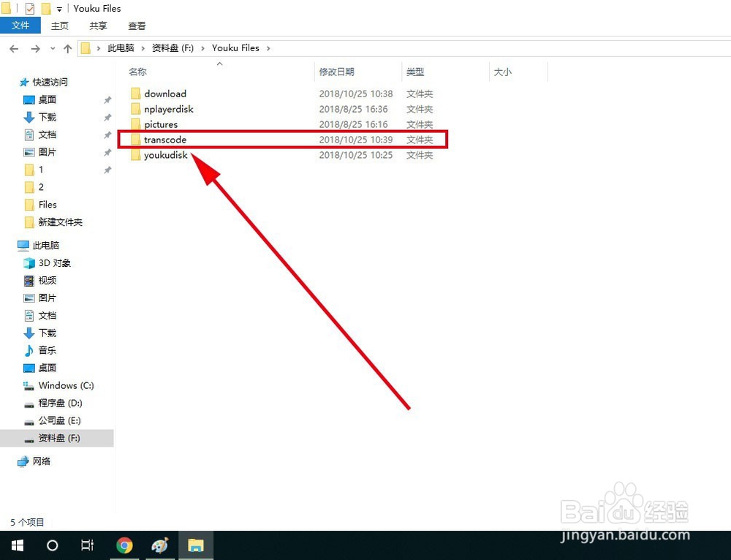Open pinned 桌面 under quick access
731x560 pixels.
coord(47,99)
